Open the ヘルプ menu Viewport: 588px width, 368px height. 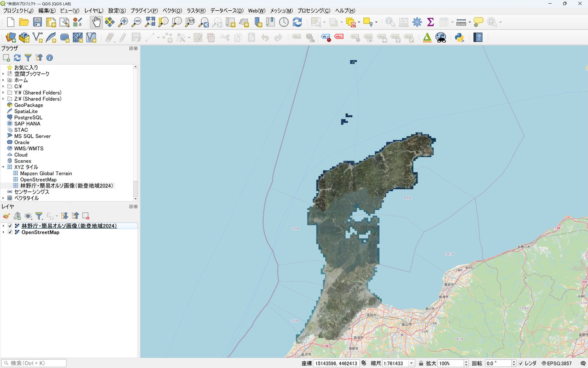tap(345, 11)
